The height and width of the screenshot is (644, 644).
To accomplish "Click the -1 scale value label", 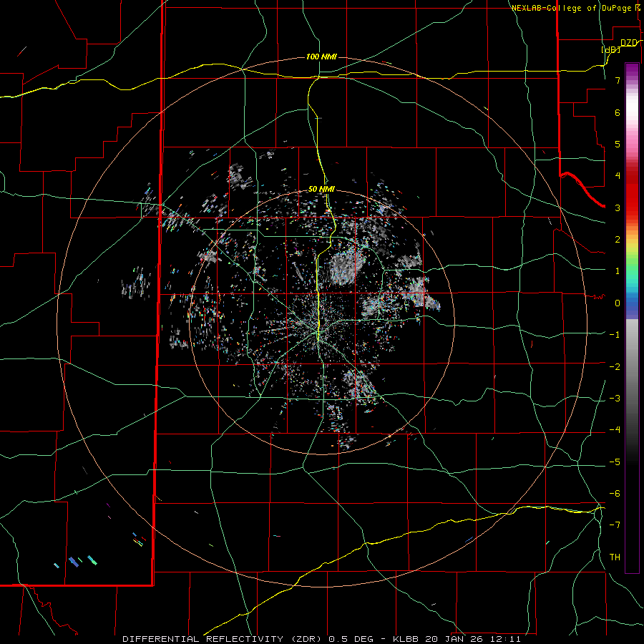I will (x=615, y=334).
